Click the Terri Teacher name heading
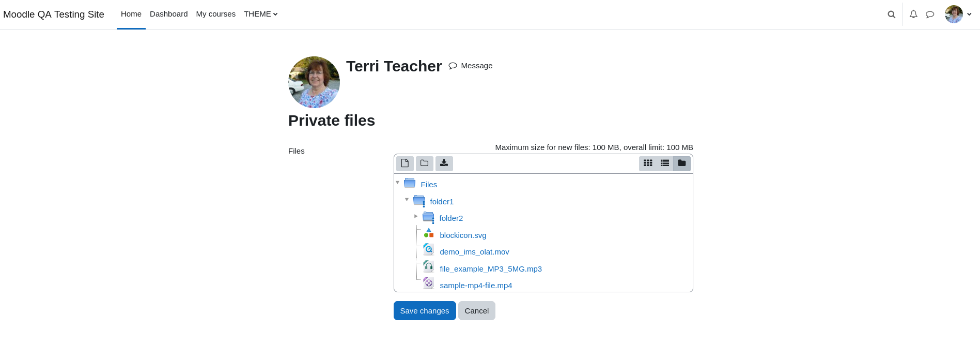The image size is (980, 359). coord(394,66)
